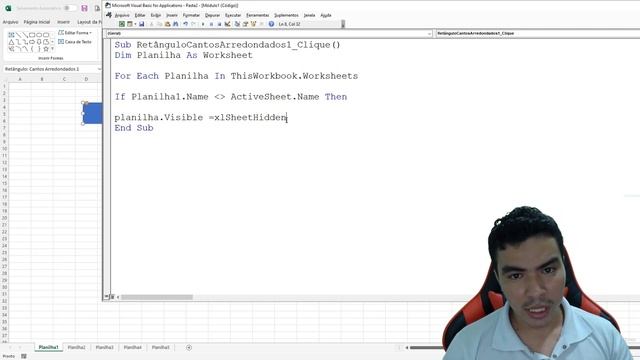Select the blue rounded rectangle shape on sheet
640x360 pixels.
tap(93, 113)
